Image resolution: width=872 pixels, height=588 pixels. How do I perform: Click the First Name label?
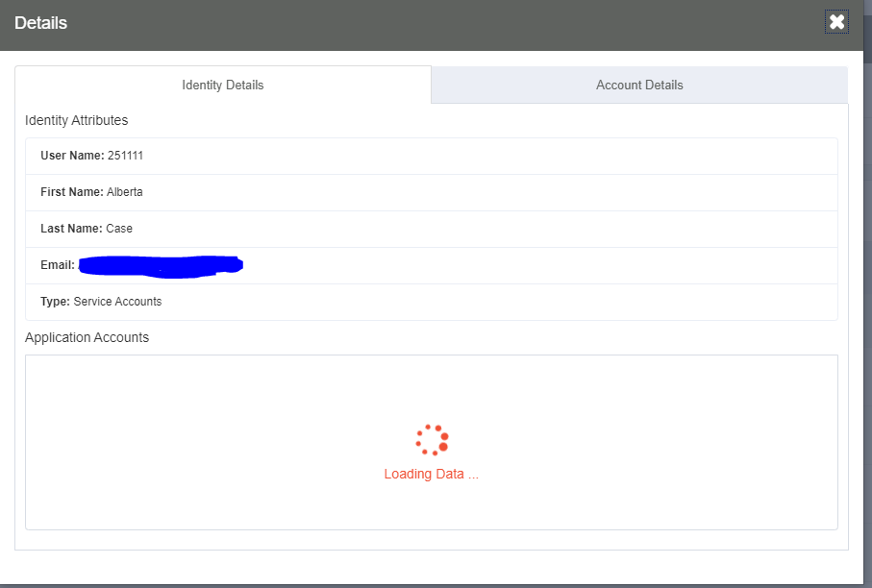pos(71,192)
